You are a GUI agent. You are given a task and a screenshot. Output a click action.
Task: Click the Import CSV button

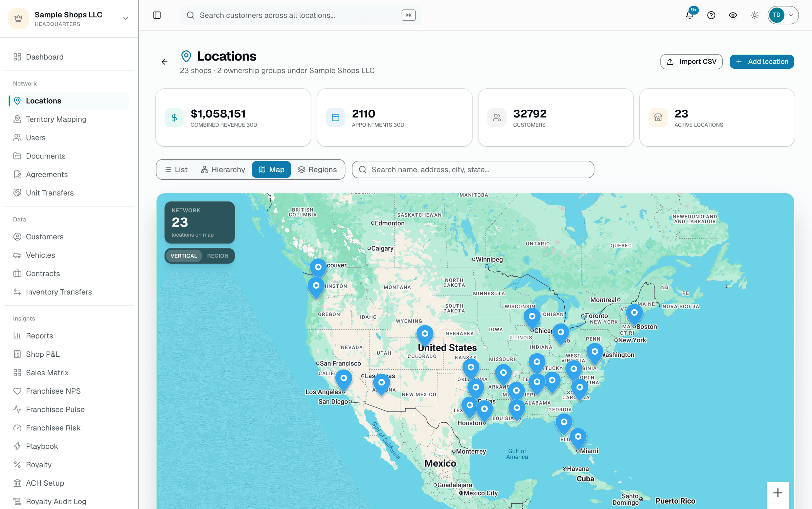tap(691, 62)
